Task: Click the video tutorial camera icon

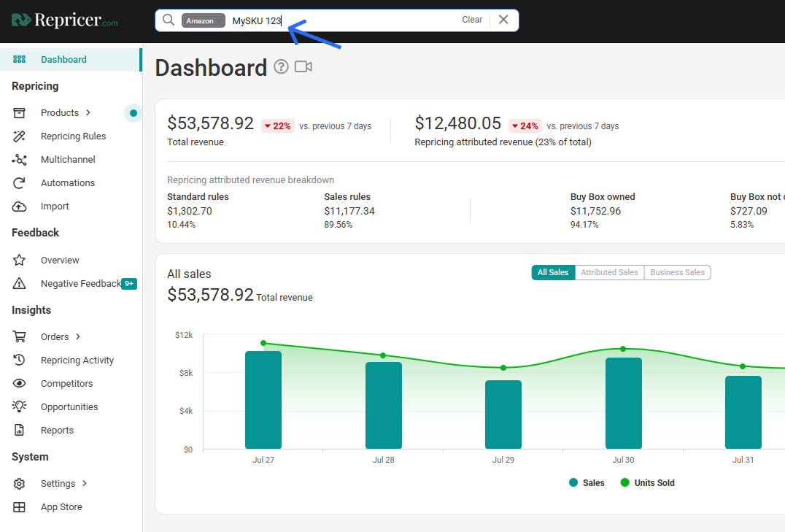Action: tap(303, 66)
